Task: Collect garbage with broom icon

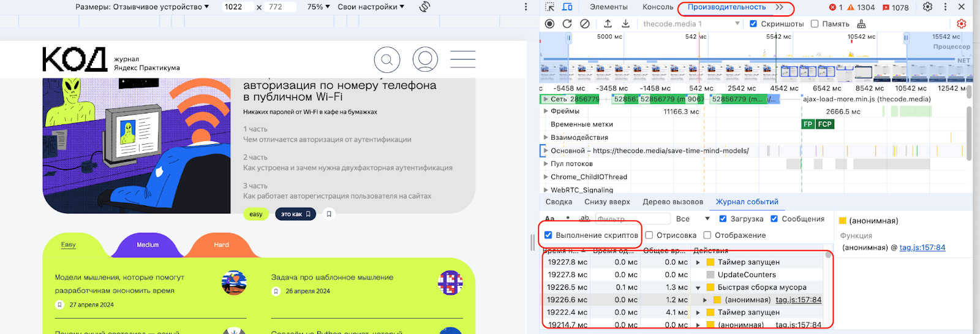Action: (x=862, y=24)
